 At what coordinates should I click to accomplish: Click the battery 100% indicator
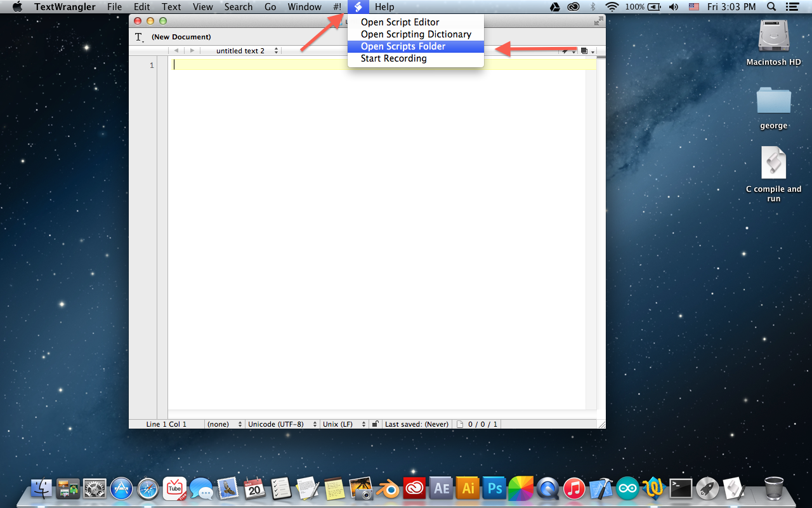[643, 7]
